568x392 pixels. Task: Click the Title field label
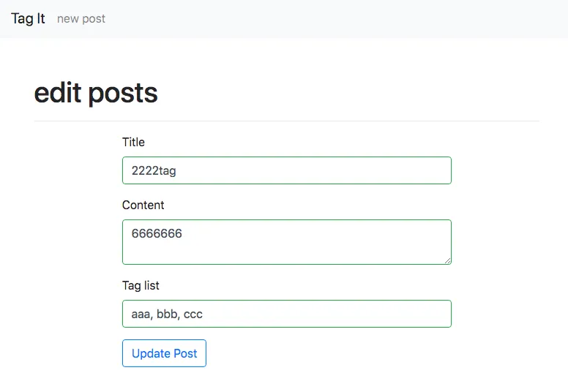(133, 142)
